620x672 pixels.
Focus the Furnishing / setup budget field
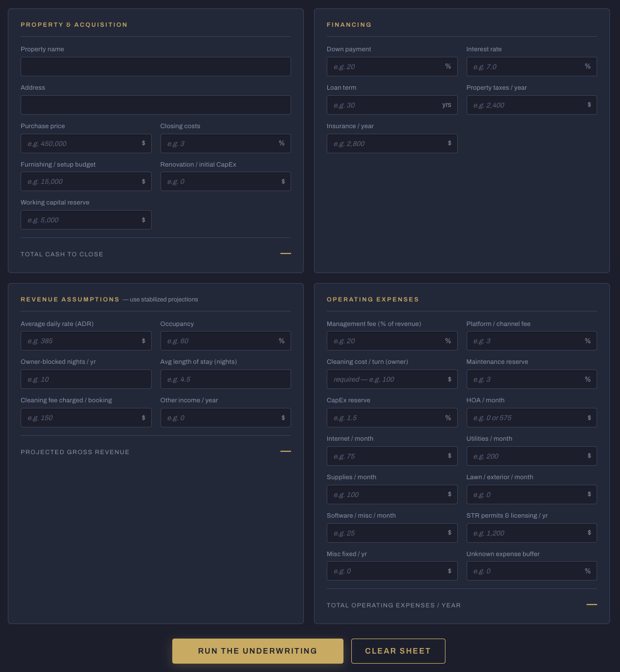[86, 182]
